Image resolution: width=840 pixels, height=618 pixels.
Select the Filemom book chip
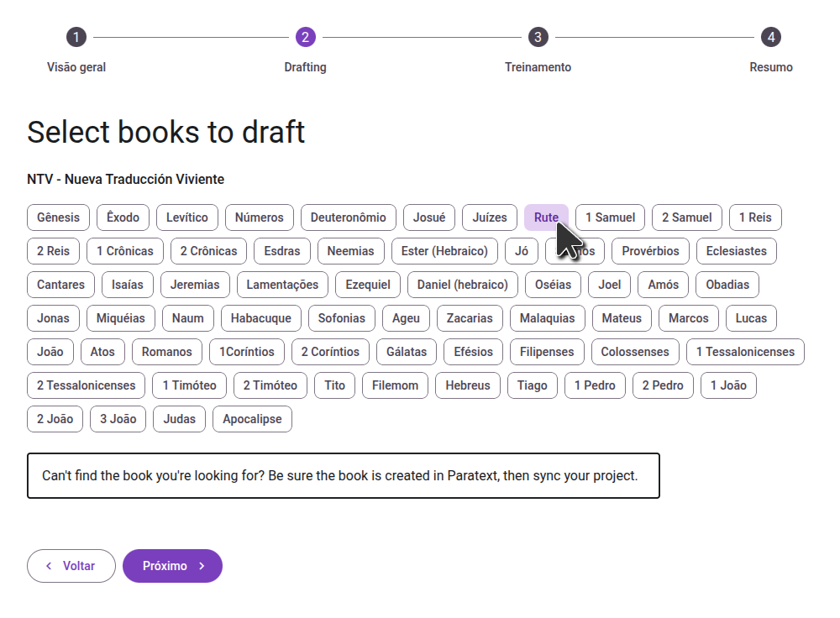tap(396, 385)
